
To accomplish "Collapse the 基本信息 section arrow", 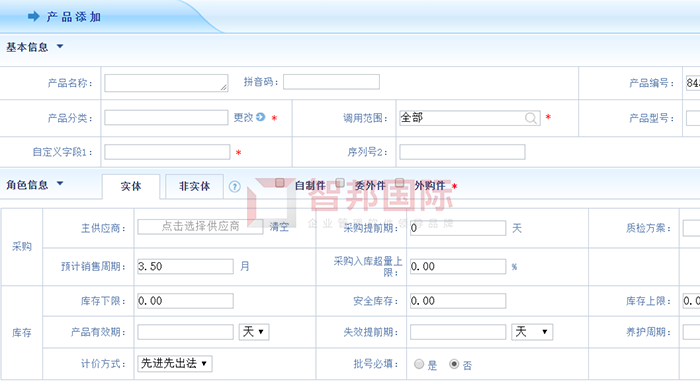I will tap(60, 46).
